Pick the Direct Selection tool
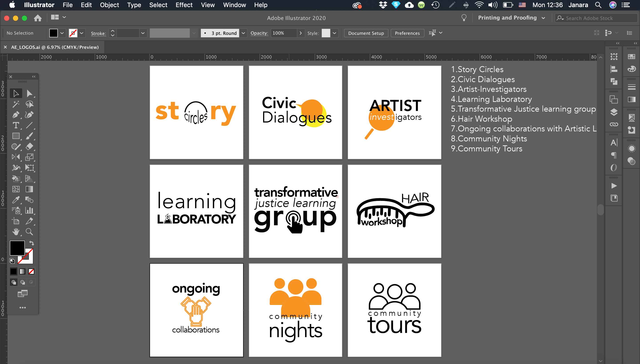 point(29,93)
